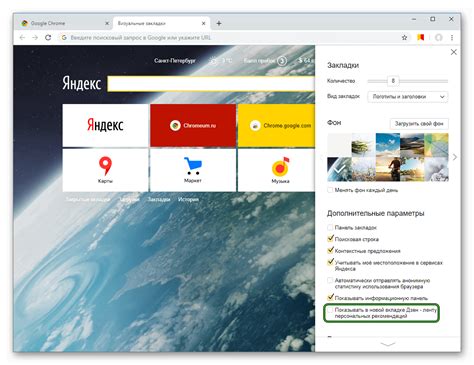The image size is (474, 365).
Task: Open the Chromeum.ru bookmark tile
Action: 193,125
